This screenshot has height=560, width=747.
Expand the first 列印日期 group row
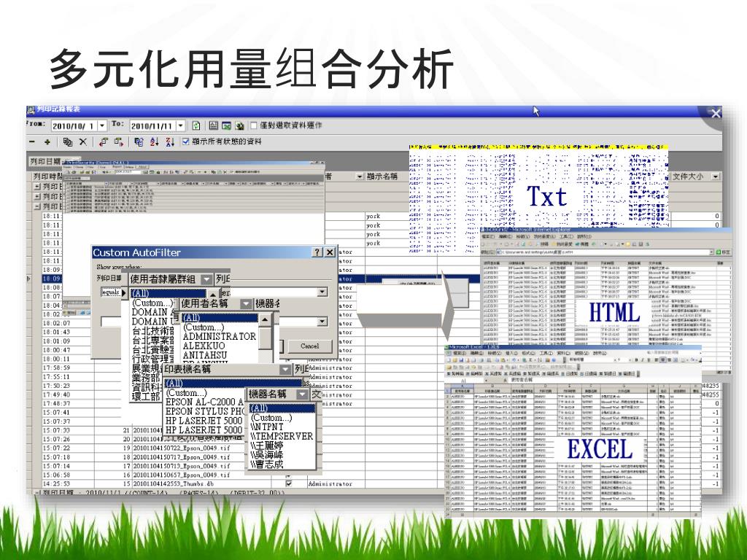tap(37, 187)
